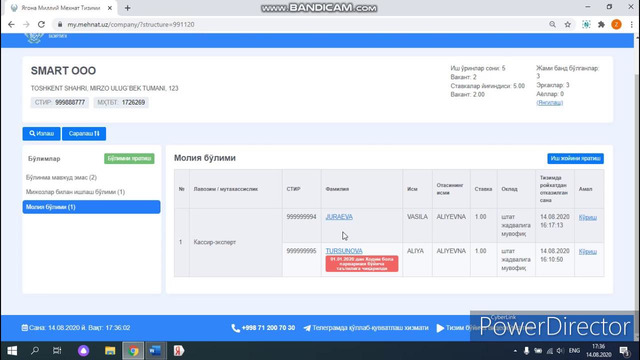Click the tray microphone icon

pyautogui.click(x=527, y=351)
